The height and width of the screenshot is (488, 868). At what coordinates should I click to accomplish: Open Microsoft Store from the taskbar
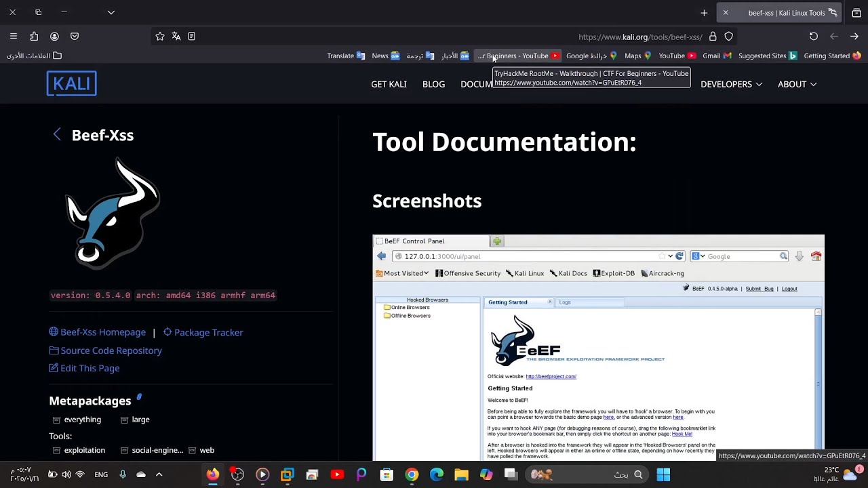click(x=387, y=474)
